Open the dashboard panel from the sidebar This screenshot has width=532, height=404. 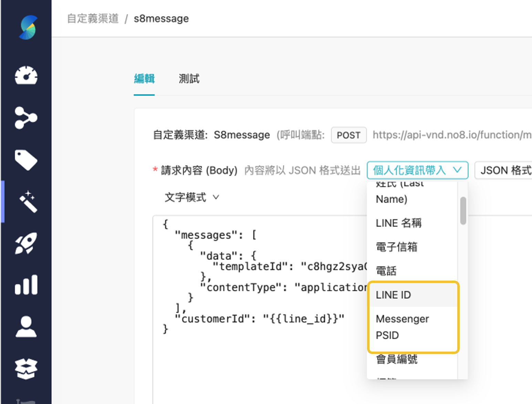[26, 76]
